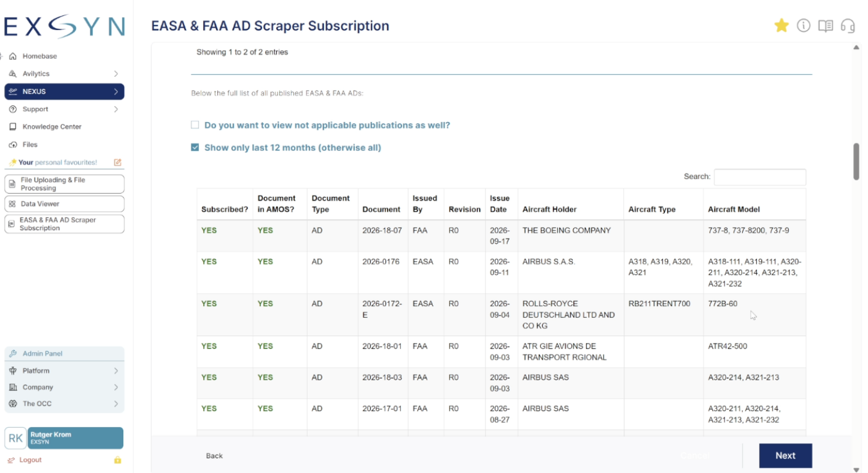Expand the Support menu chevron
Screen dimensions: 868x473
pos(116,109)
